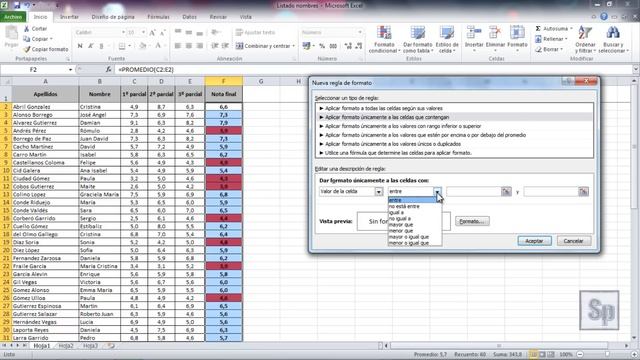Screen dimensions: 640x360
Task: Click the Borrar eraser icon
Action: point(538,49)
